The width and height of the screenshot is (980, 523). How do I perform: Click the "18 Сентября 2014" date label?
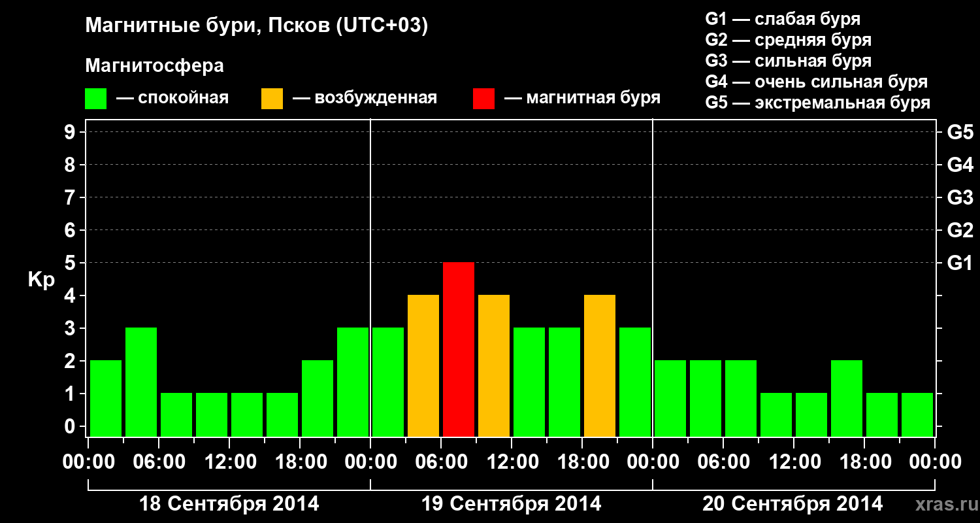(x=229, y=504)
